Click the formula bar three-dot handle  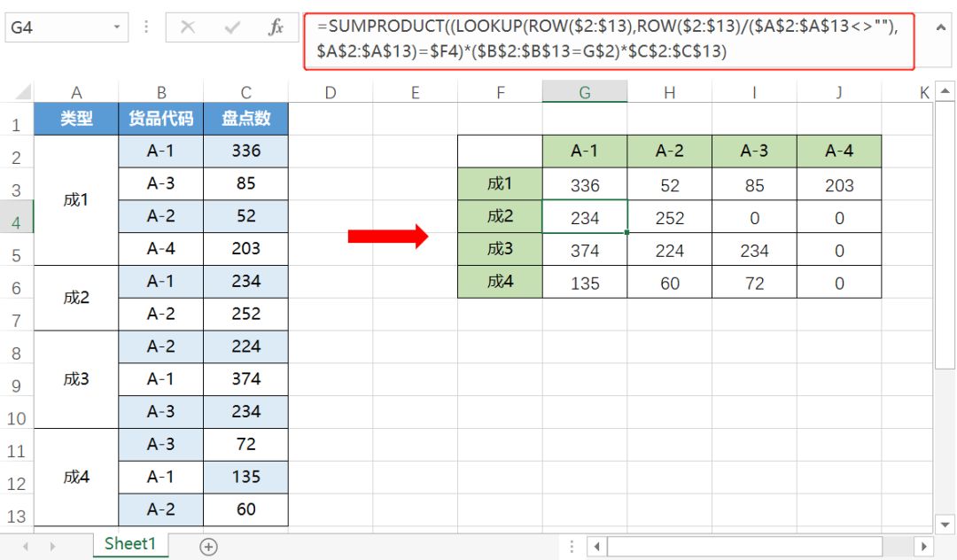coord(146,27)
